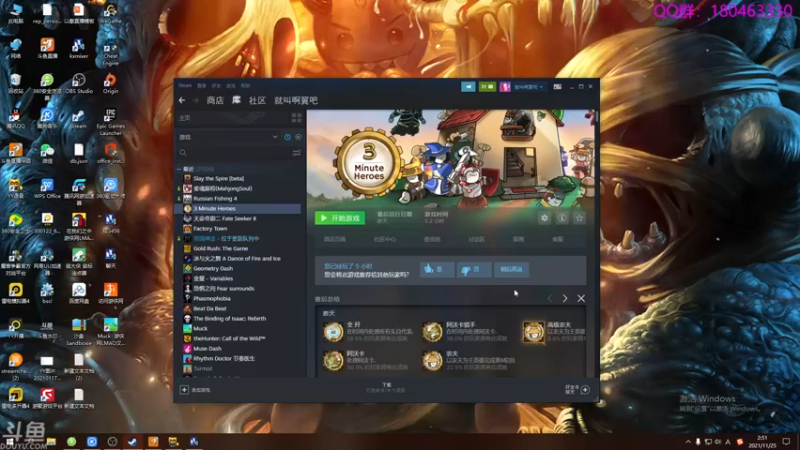
Task: Click 添加游戏 plus icon
Action: pyautogui.click(x=184, y=390)
